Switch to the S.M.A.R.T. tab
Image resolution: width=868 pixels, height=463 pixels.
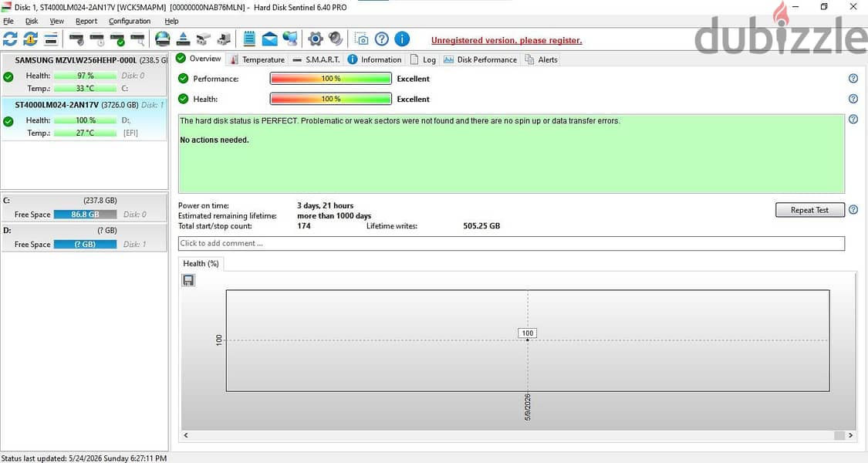[316, 59]
